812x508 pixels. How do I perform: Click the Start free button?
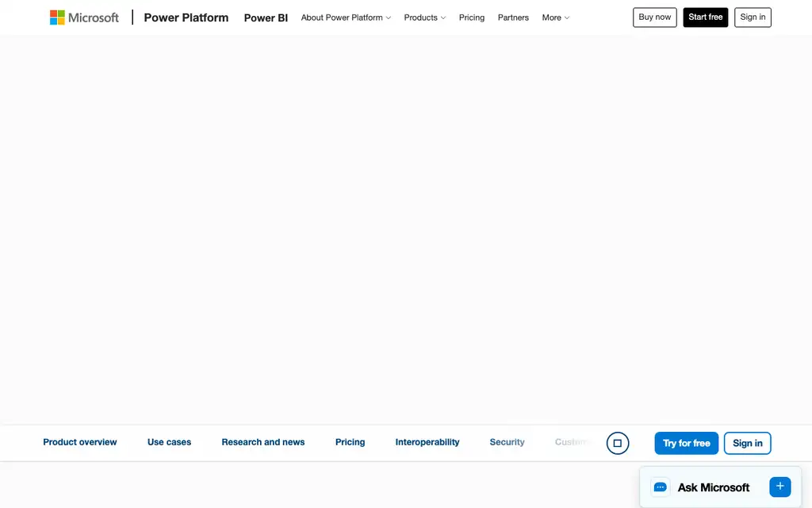(705, 17)
